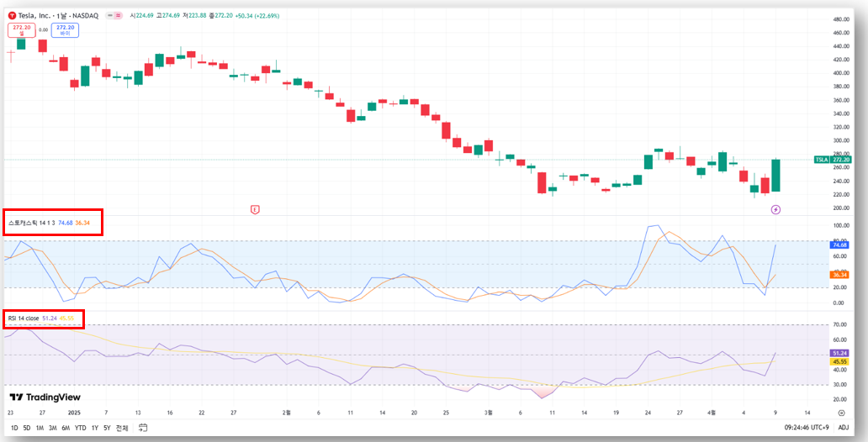
Task: Click yellow 45.55 RSI axis label
Action: tap(839, 361)
